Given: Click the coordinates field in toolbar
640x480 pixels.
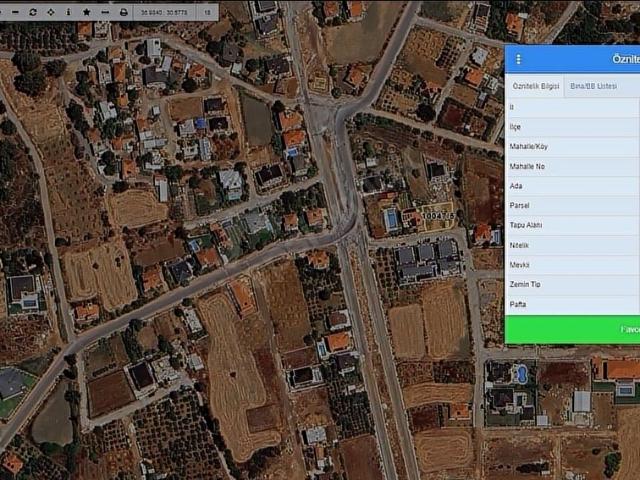Looking at the screenshot, I should pyautogui.click(x=165, y=12).
